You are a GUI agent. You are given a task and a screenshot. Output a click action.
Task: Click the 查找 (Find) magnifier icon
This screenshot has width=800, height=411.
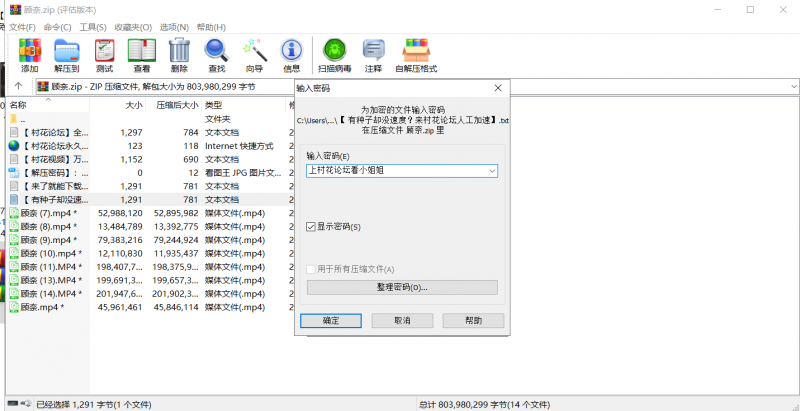pyautogui.click(x=216, y=54)
